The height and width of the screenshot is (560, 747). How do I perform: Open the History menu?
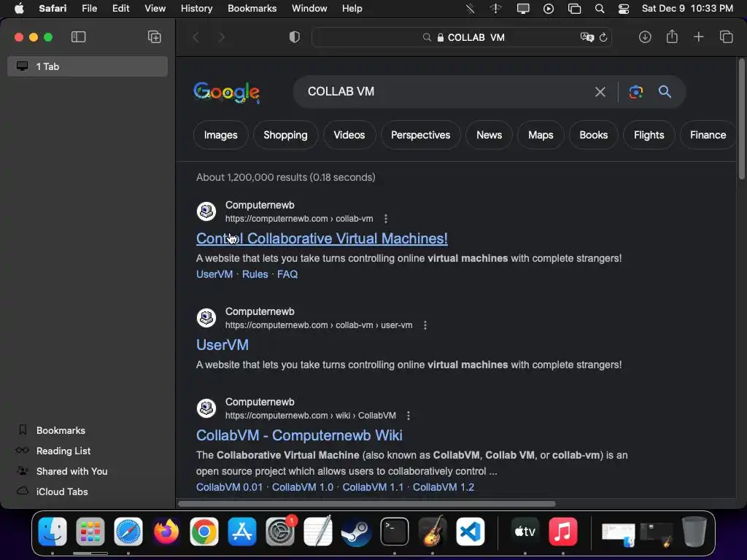(196, 9)
